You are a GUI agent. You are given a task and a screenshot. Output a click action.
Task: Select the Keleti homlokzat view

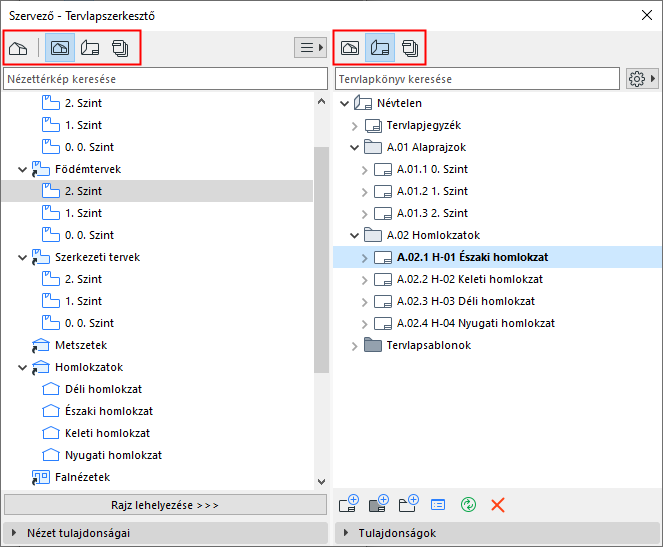(107, 433)
